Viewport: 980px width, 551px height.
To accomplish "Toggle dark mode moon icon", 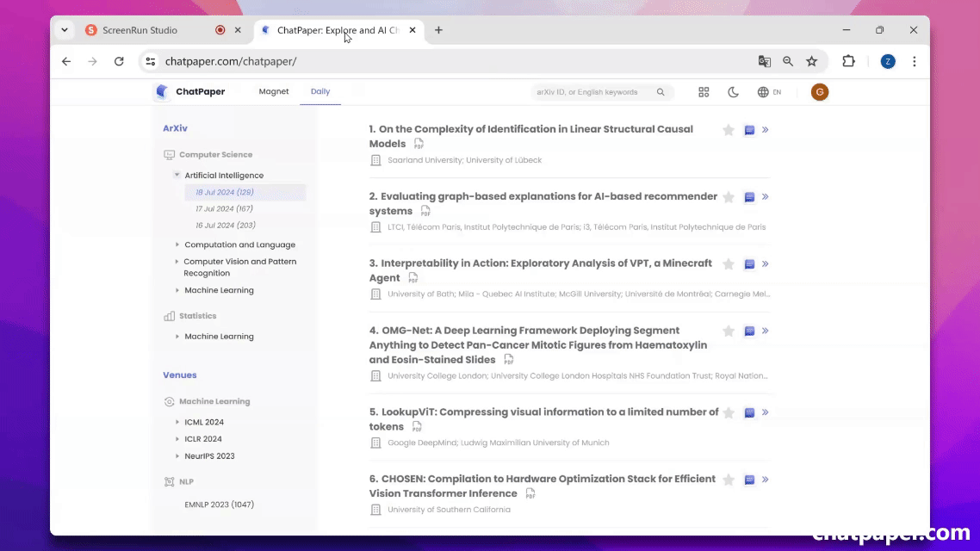I will point(733,92).
